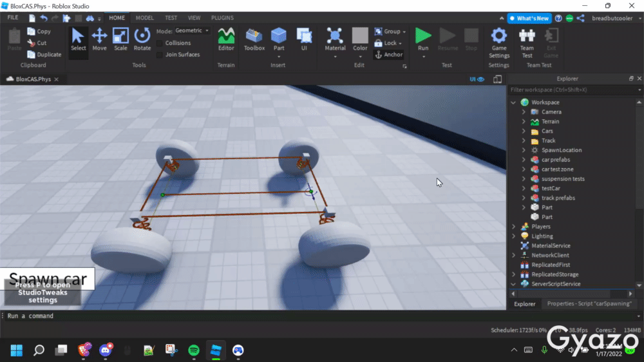This screenshot has width=644, height=362.
Task: Start the simulation with Run
Action: click(x=423, y=39)
